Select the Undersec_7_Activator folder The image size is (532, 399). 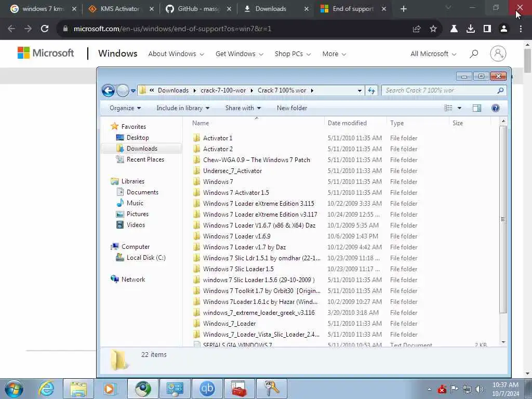coord(232,170)
